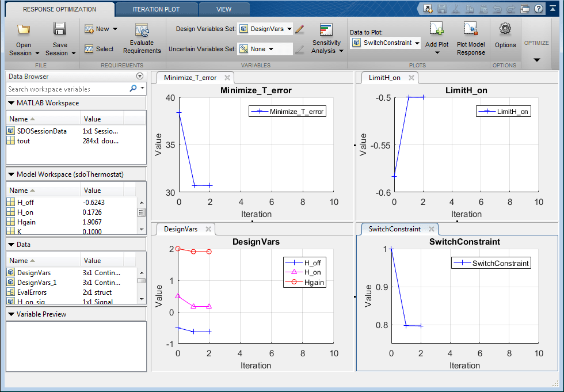Click the Paste clipboard icon
The height and width of the screenshot is (392, 564).
pyautogui.click(x=483, y=9)
